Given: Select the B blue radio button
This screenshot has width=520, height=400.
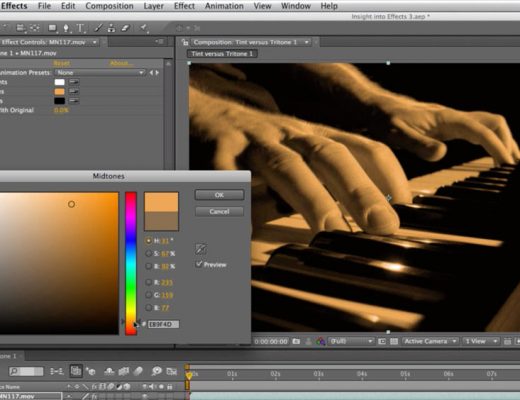Looking at the screenshot, I should click(x=149, y=308).
